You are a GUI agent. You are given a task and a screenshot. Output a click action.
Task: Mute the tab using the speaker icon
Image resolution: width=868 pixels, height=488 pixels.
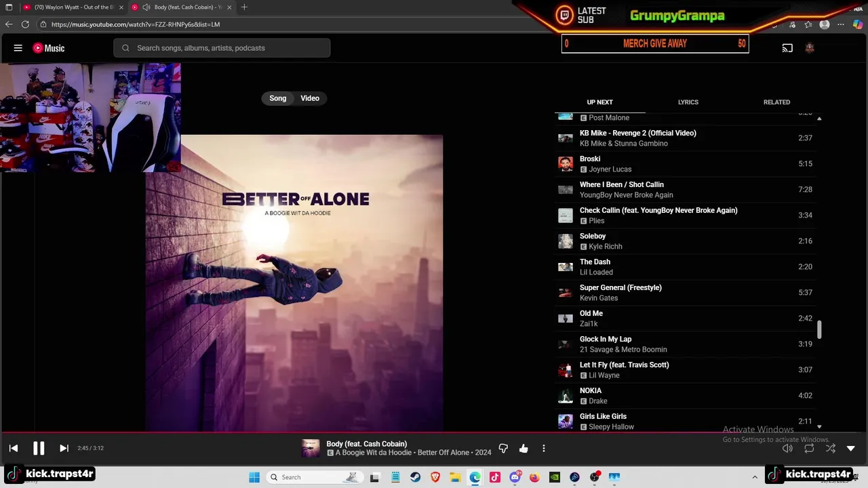tap(146, 7)
